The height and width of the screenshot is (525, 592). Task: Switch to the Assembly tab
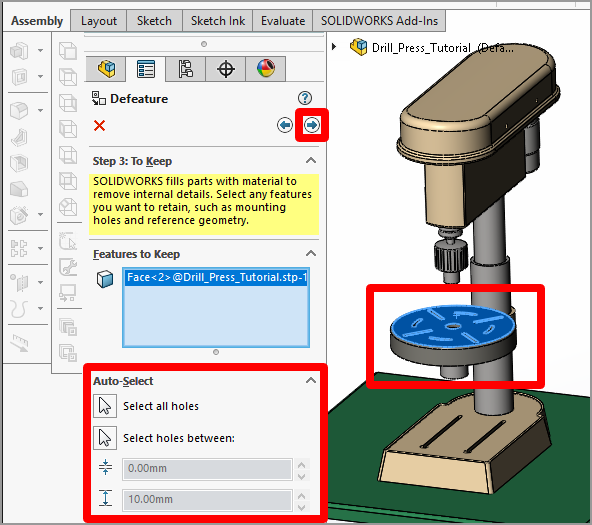click(37, 21)
